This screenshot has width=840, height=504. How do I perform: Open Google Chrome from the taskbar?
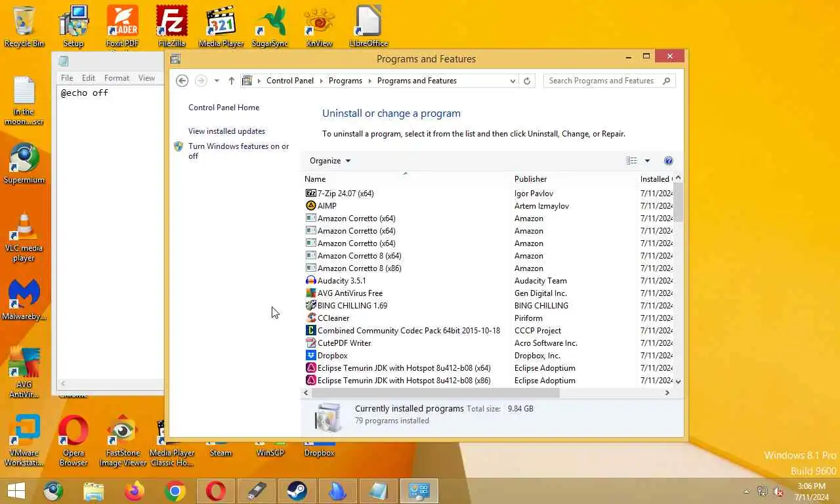175,491
